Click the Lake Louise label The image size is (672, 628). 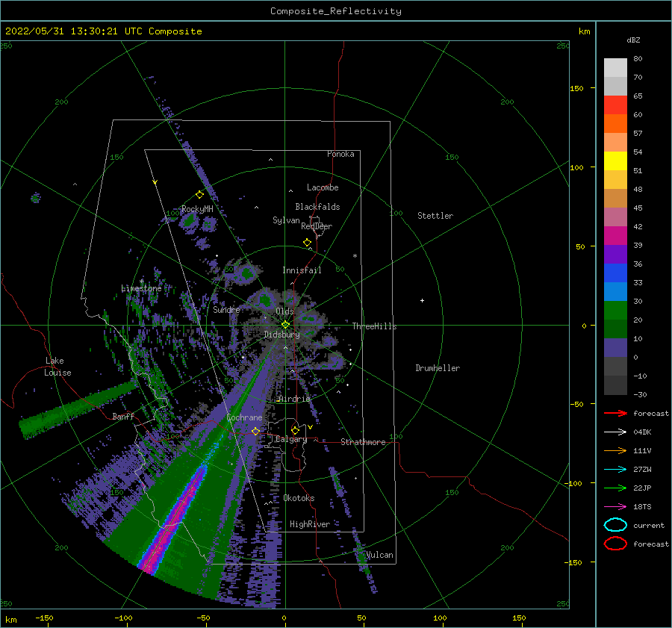click(57, 367)
